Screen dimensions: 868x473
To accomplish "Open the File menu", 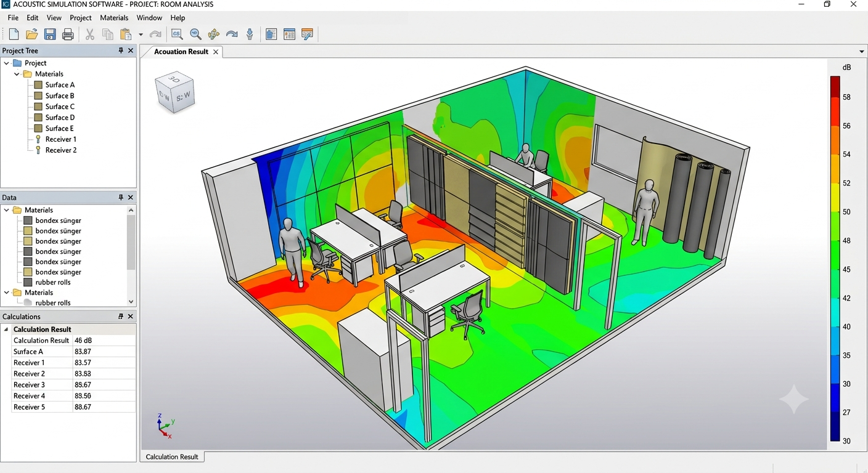I will pyautogui.click(x=13, y=18).
